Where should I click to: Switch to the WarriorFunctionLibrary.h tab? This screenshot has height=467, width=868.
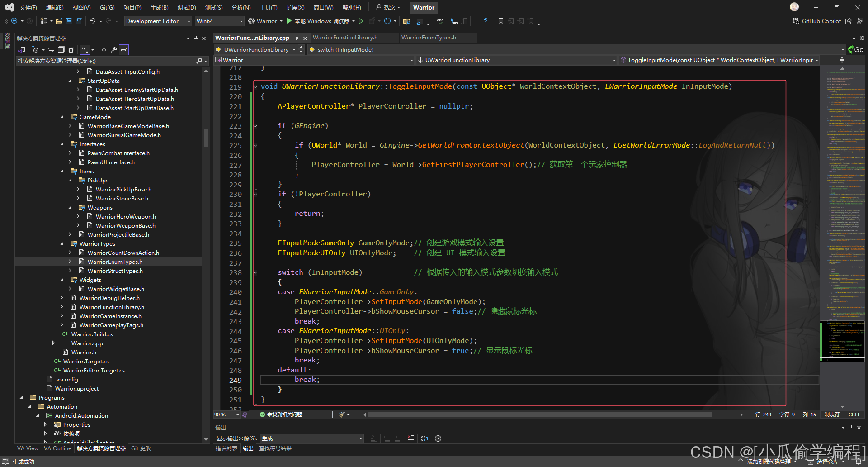point(345,38)
